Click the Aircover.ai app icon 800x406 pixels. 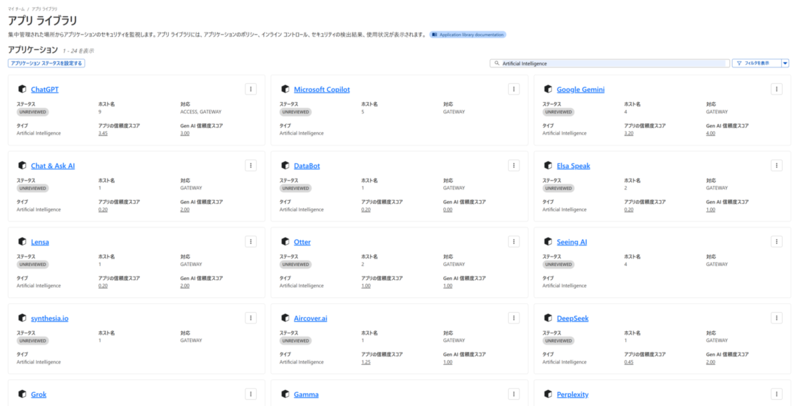click(x=285, y=318)
